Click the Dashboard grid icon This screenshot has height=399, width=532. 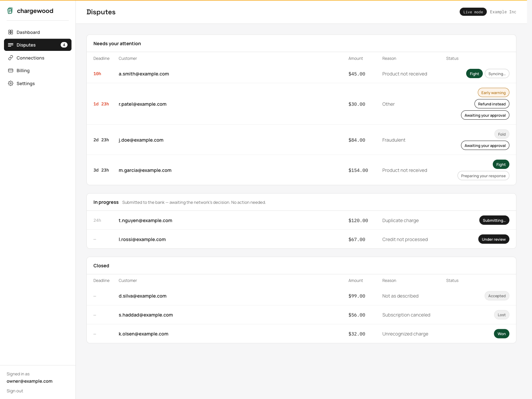tap(11, 32)
